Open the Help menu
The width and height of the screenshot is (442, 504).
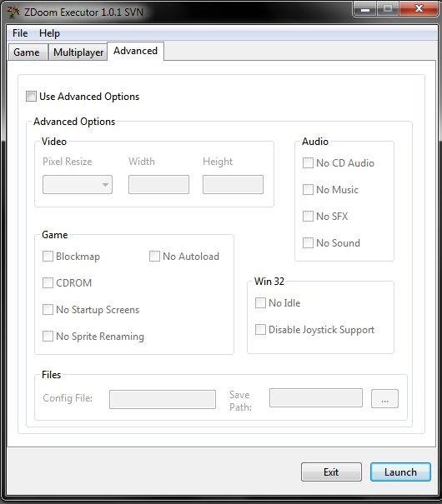(x=49, y=33)
